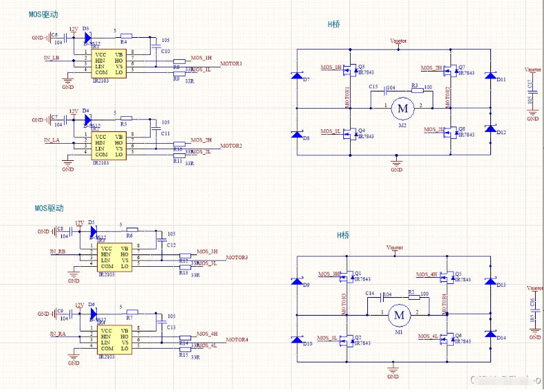This screenshot has width=544, height=392.
Task: Click diode D7 in the H-bridge
Action: pos(297,75)
